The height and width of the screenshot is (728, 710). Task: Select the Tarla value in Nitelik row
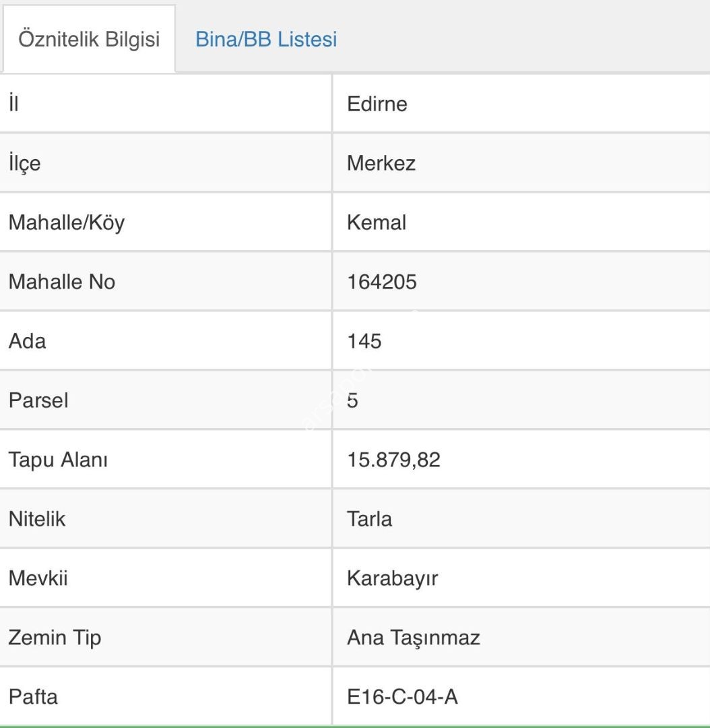click(369, 519)
